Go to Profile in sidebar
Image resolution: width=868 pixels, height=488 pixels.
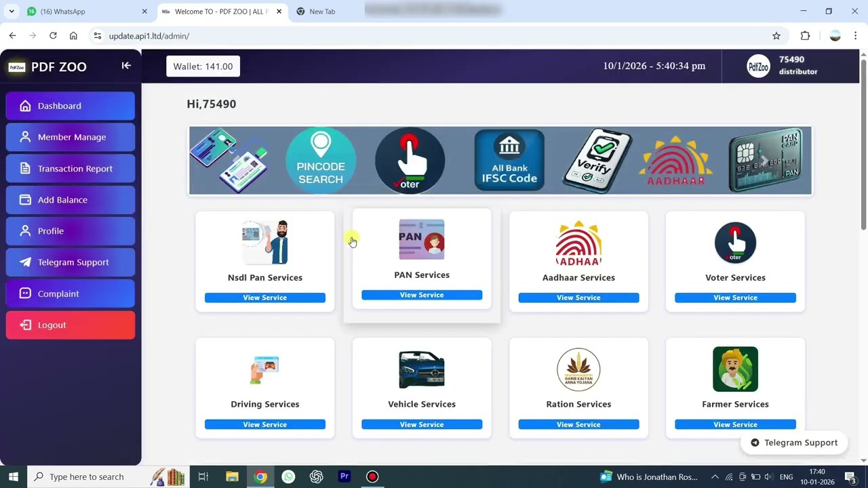point(71,231)
